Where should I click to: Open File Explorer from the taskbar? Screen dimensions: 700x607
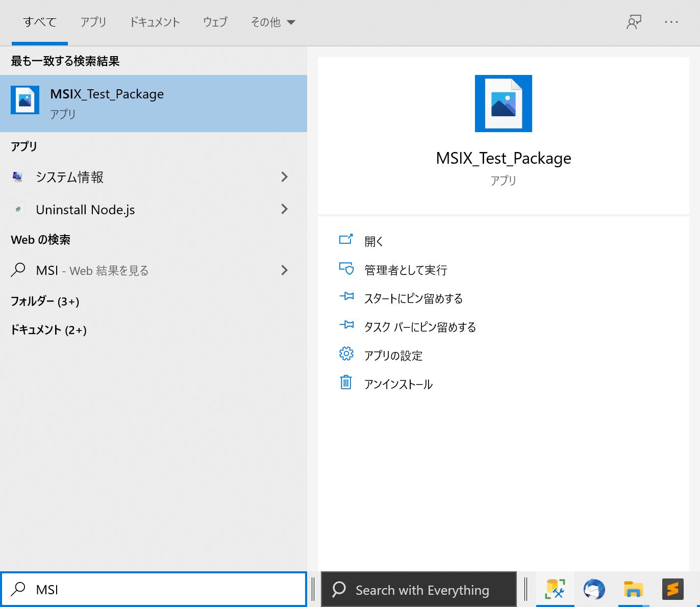click(633, 589)
